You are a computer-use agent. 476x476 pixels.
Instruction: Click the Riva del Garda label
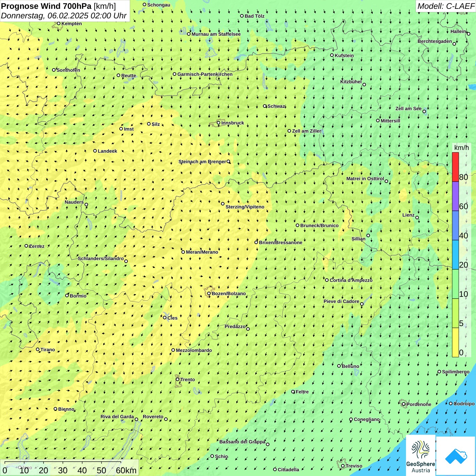coord(117,417)
